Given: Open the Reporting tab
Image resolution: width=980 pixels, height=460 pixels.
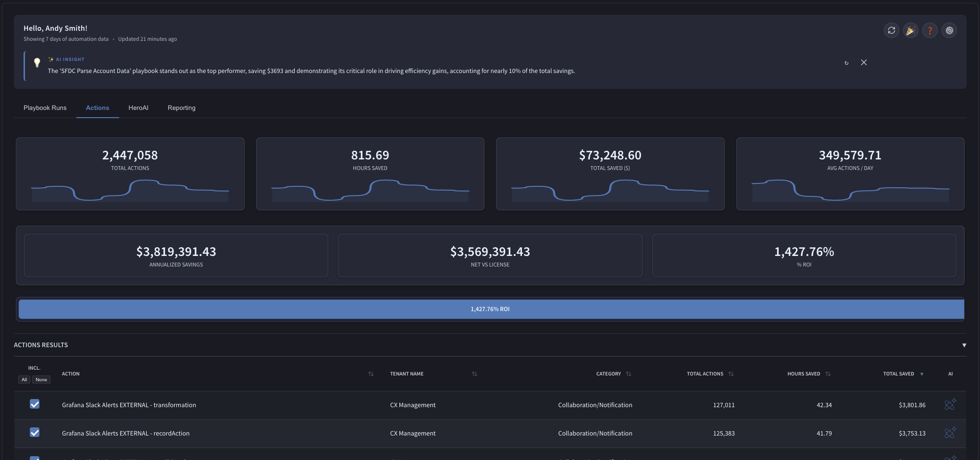Looking at the screenshot, I should 182,108.
